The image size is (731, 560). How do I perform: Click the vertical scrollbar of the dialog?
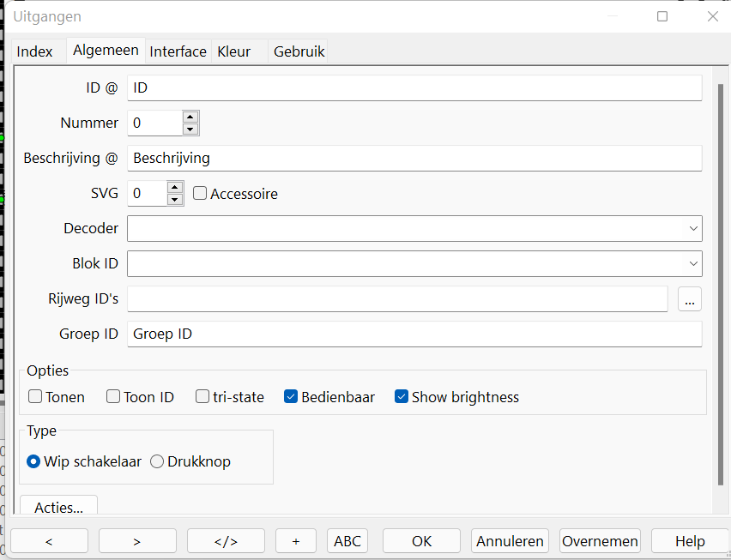pos(721,283)
